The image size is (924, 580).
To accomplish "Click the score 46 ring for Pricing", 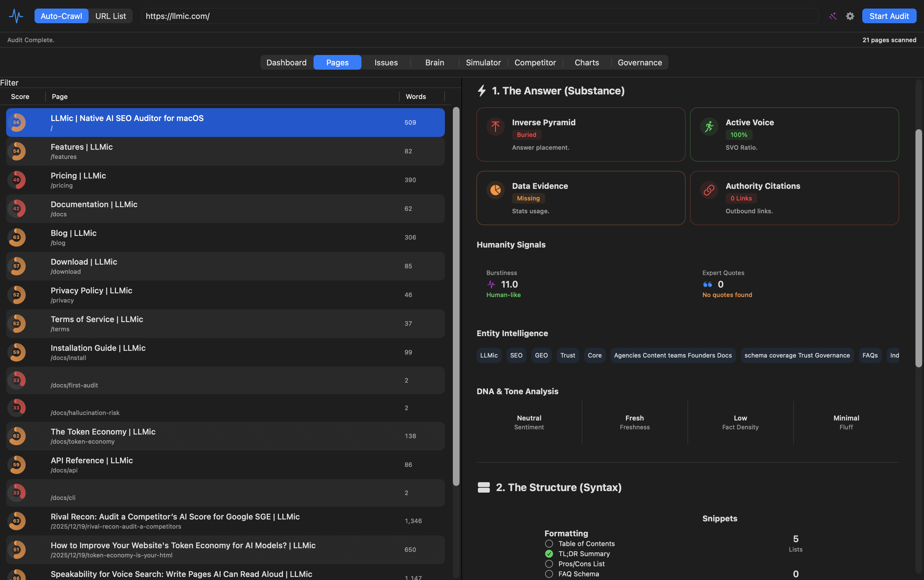I will (16, 180).
